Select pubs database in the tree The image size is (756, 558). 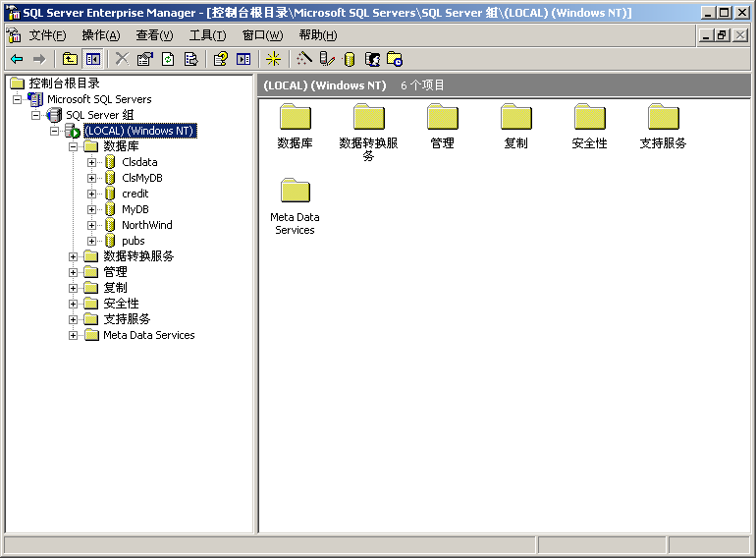coord(134,241)
